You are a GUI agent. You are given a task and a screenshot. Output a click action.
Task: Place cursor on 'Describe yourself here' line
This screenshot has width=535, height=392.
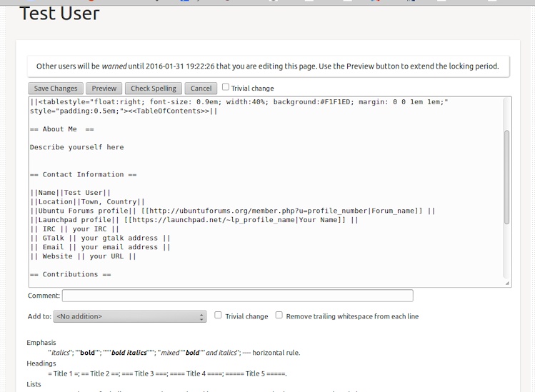77,147
